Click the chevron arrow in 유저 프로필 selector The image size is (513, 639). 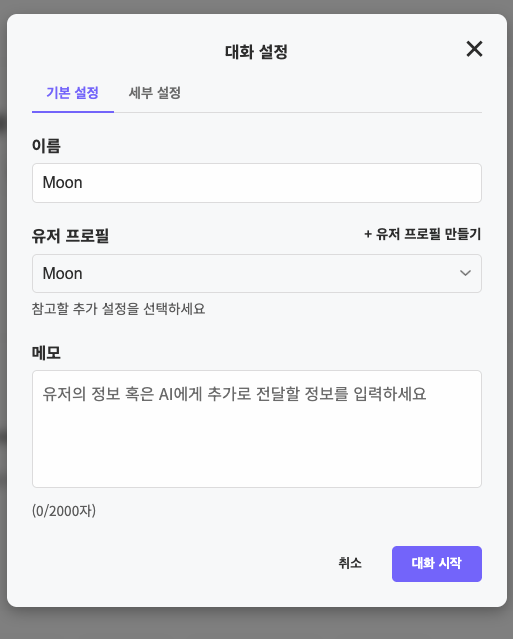coord(465,273)
